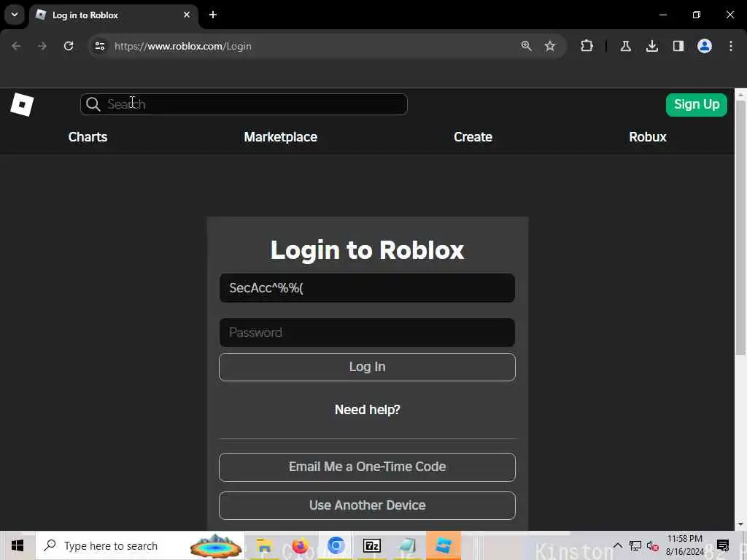Open the notification center icon

pos(723,545)
